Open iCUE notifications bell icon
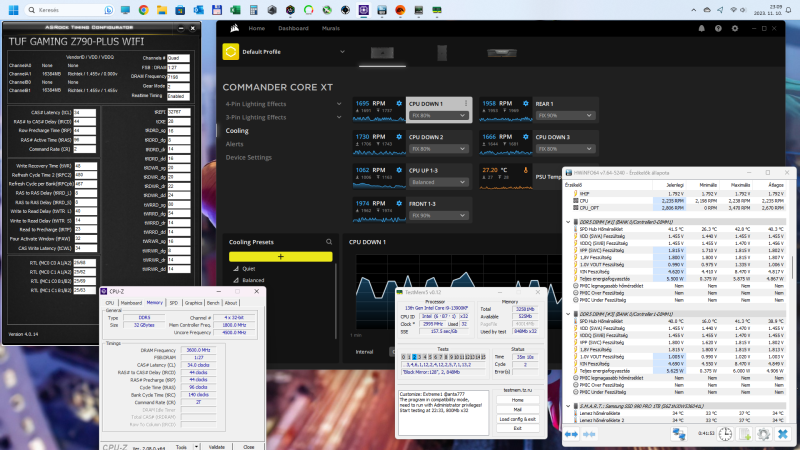The width and height of the screenshot is (800, 450). pyautogui.click(x=702, y=29)
